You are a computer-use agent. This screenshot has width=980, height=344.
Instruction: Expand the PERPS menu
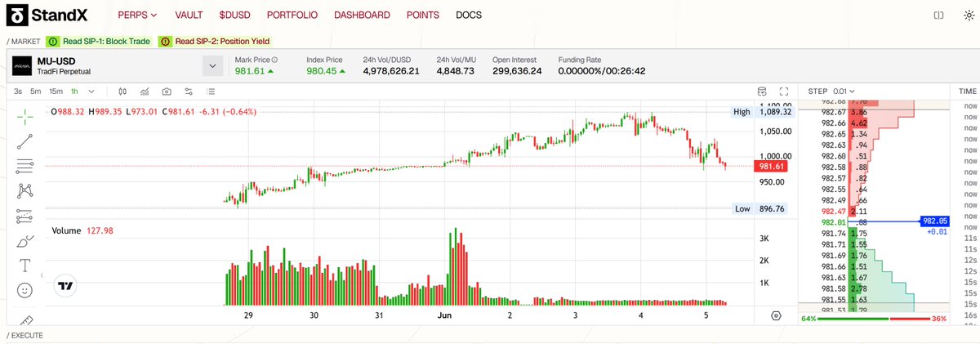pyautogui.click(x=137, y=16)
